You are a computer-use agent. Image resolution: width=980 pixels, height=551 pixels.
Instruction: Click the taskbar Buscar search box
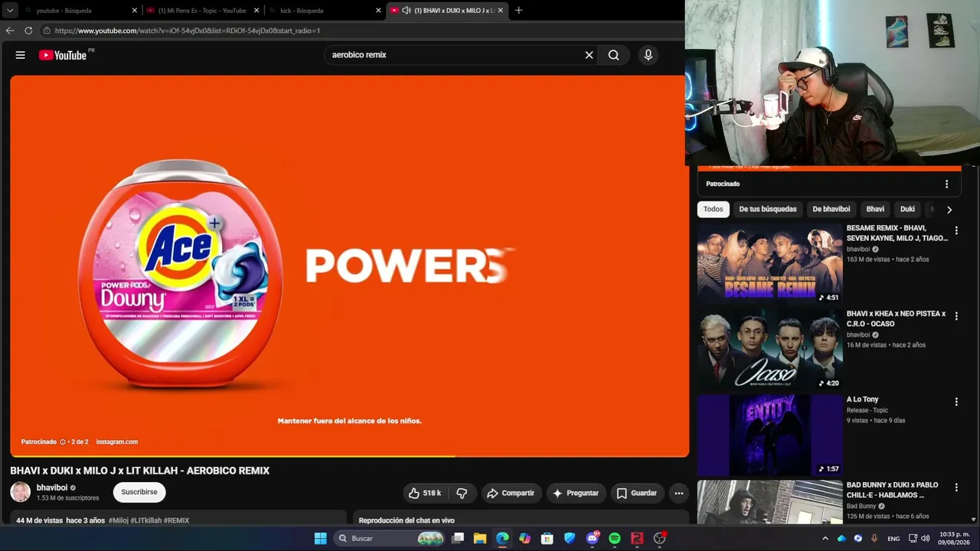[390, 538]
